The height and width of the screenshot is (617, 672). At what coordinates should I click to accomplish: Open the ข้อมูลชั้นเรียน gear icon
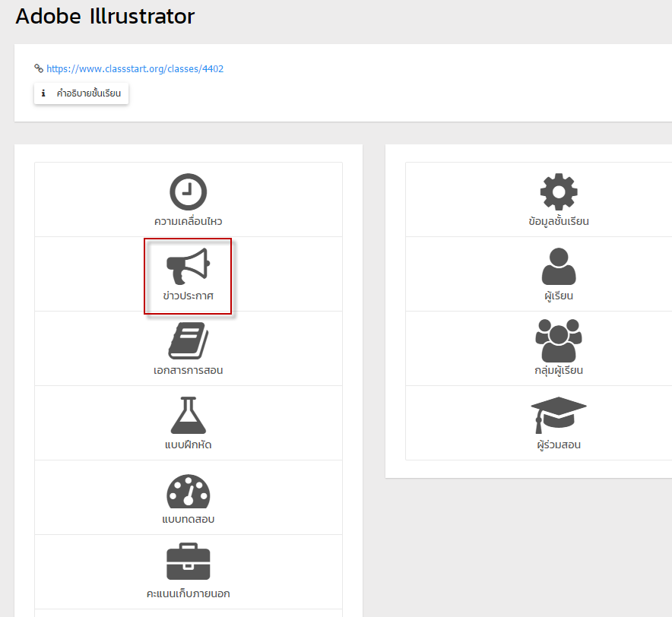559,191
